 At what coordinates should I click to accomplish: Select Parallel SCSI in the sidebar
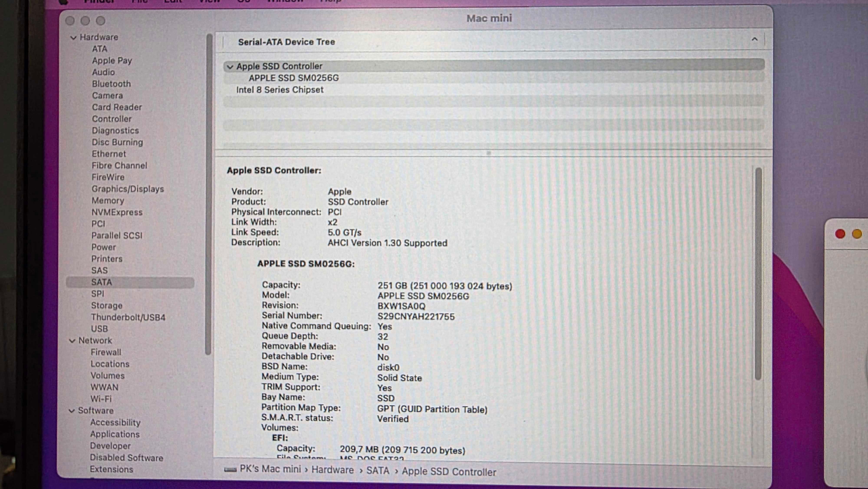click(117, 235)
